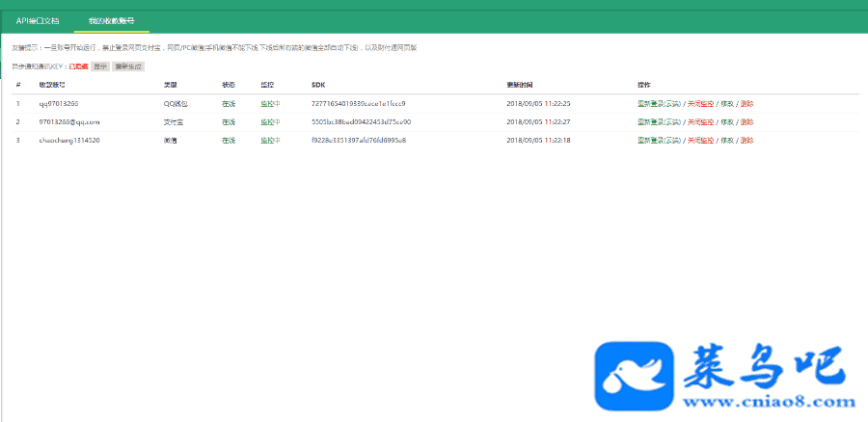Screen dimensions: 868x422
Task: Click 重新登录(云端) for chaochang1314520
Action: pyautogui.click(x=659, y=141)
